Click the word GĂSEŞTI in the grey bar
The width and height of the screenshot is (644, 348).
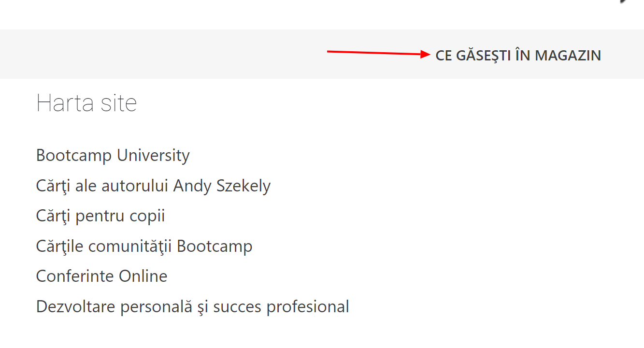(484, 56)
